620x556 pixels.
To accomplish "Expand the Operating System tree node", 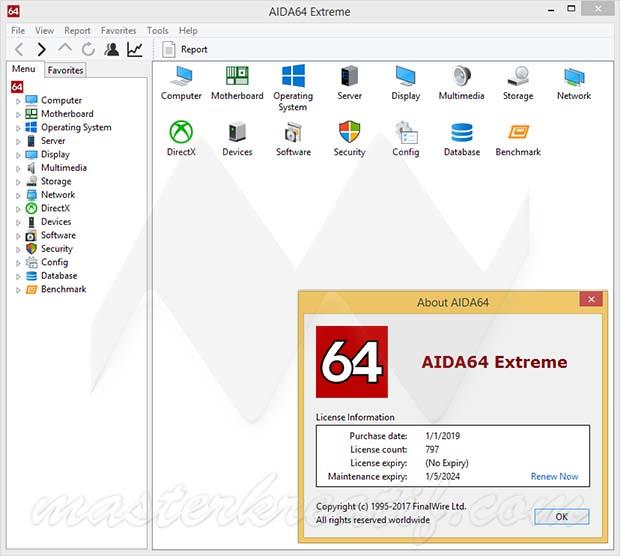I will click(x=18, y=128).
